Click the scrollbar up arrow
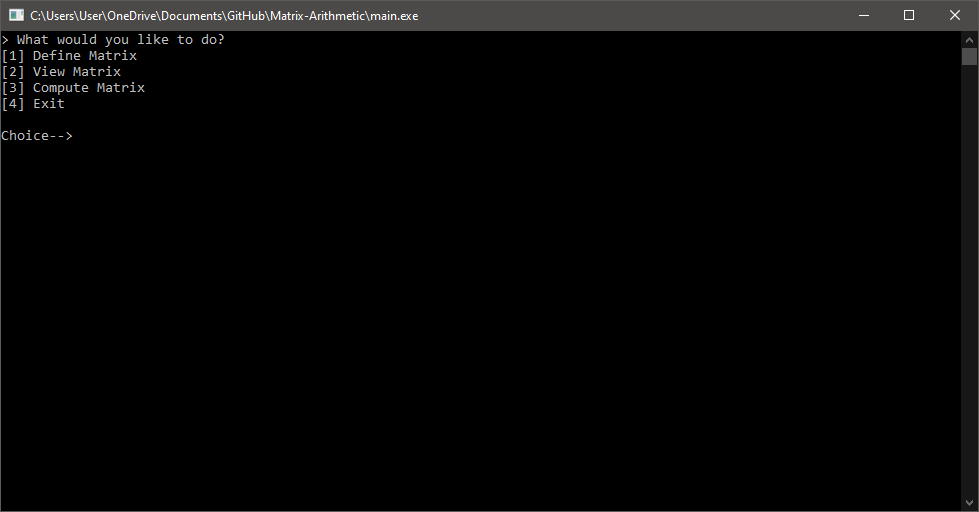979x512 pixels. tap(969, 39)
